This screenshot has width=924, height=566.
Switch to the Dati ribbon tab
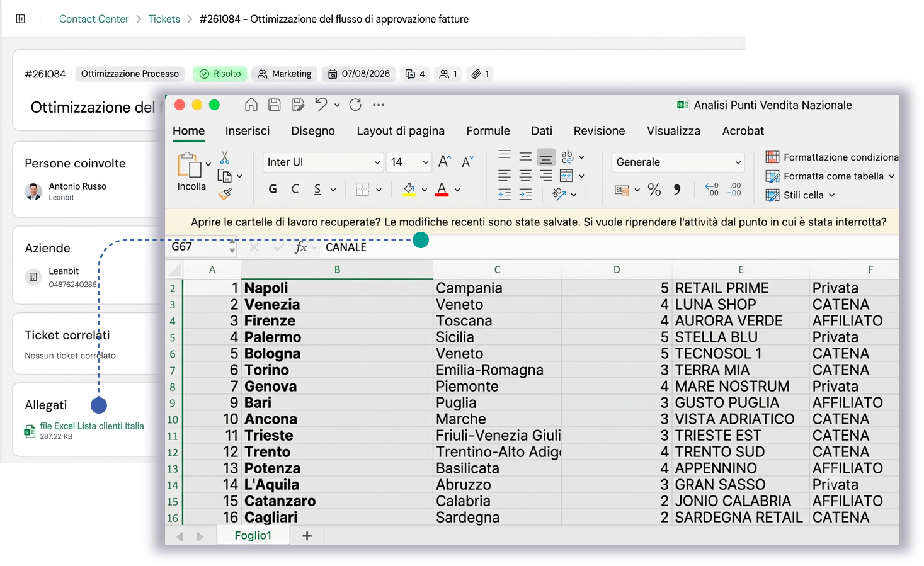point(542,131)
